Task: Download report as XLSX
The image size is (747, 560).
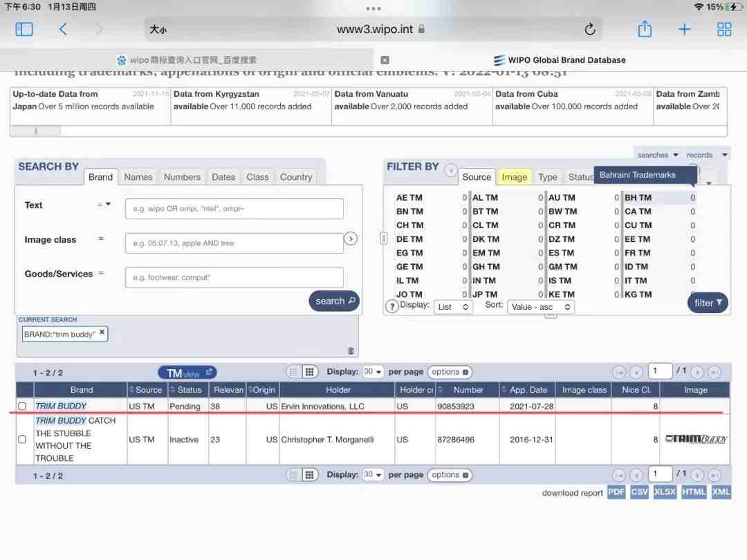Action: pyautogui.click(x=665, y=492)
